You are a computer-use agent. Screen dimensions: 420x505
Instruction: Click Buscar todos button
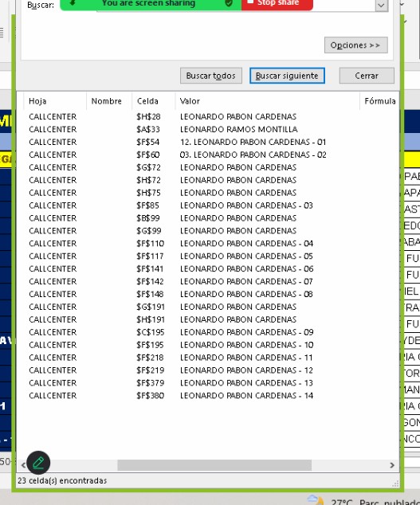(211, 76)
